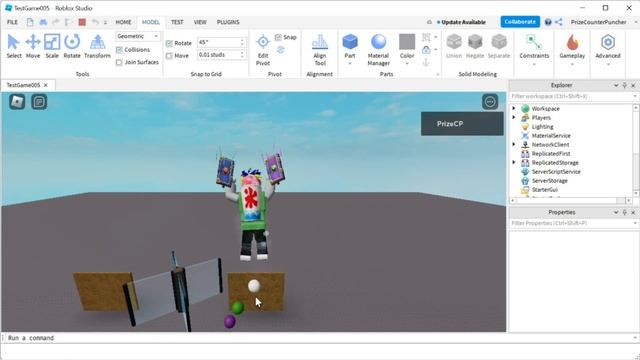The image size is (640, 360).
Task: Toggle the Rotate snap checkbox
Action: pyautogui.click(x=169, y=43)
